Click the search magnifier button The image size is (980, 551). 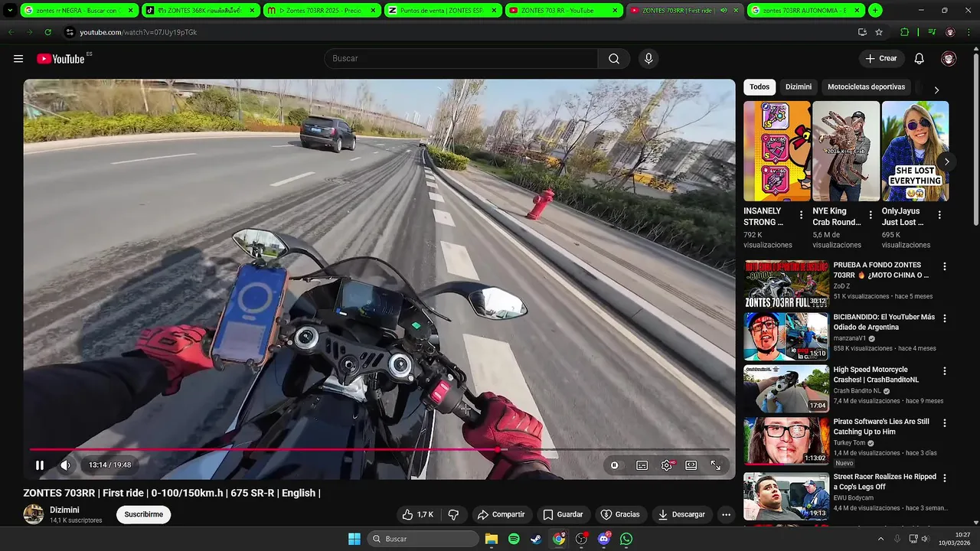click(x=614, y=59)
